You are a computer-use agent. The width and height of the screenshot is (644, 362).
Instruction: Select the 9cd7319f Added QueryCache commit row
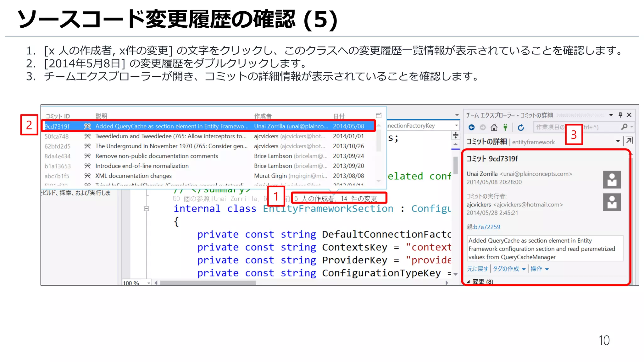209,126
